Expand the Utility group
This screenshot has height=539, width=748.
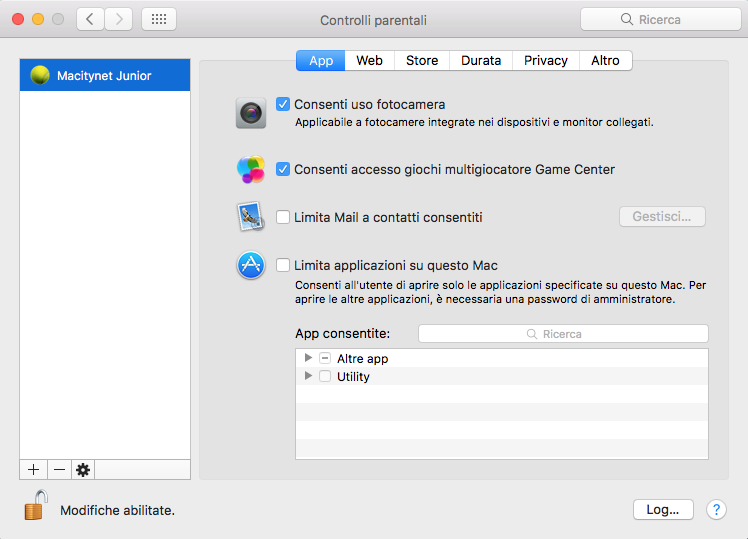[308, 376]
